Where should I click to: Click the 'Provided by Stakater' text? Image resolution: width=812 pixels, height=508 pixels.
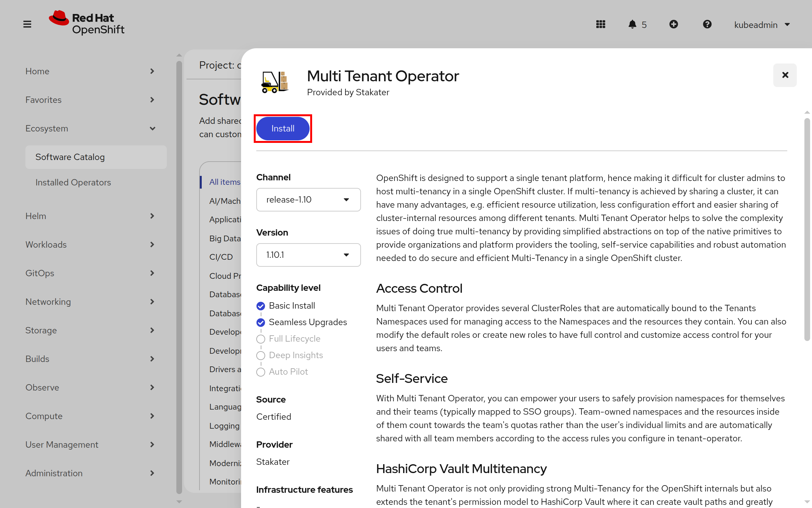pyautogui.click(x=348, y=92)
